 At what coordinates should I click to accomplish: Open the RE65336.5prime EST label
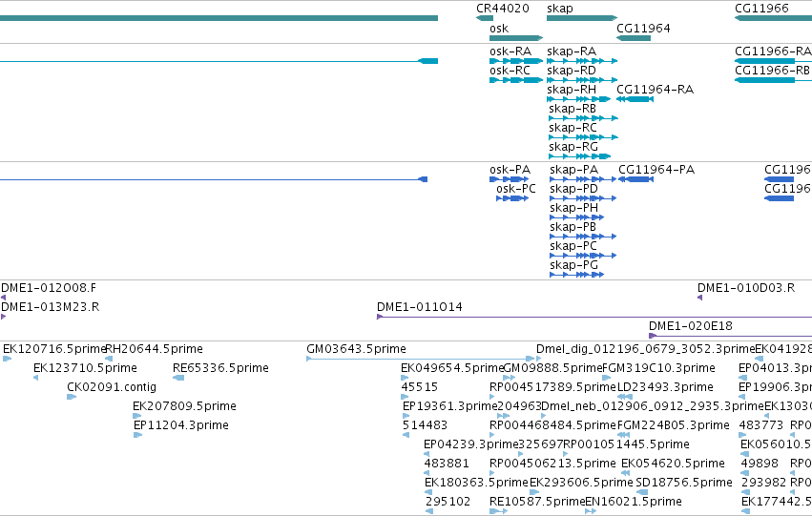click(220, 368)
